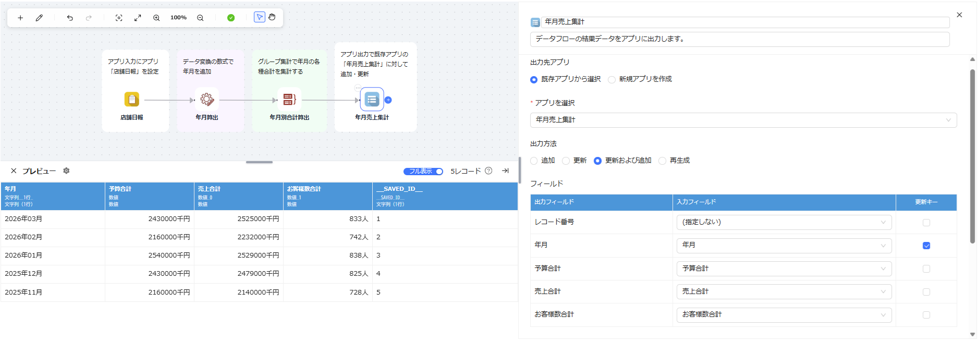This screenshot has width=980, height=341.
Task: Click the list icon beside node name
Action: pyautogui.click(x=535, y=22)
